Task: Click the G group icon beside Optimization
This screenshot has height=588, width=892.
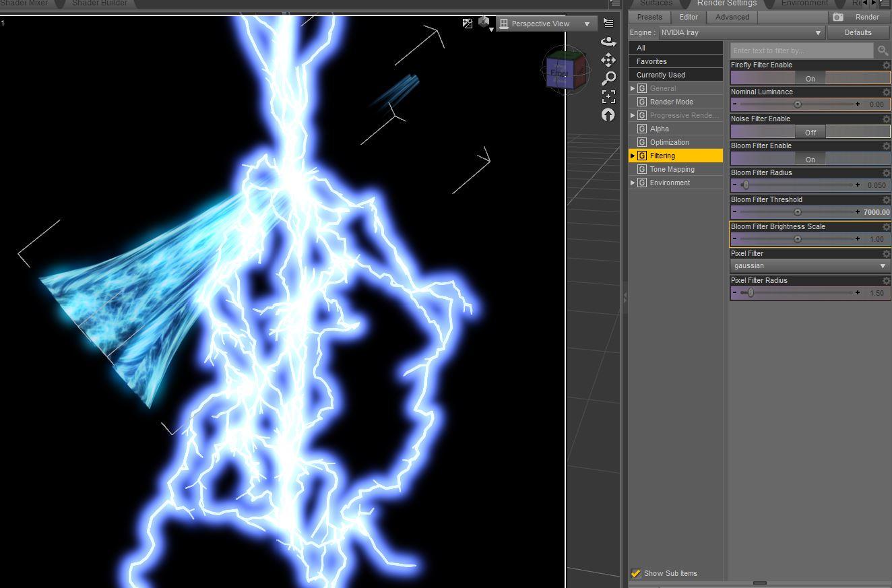Action: point(642,142)
